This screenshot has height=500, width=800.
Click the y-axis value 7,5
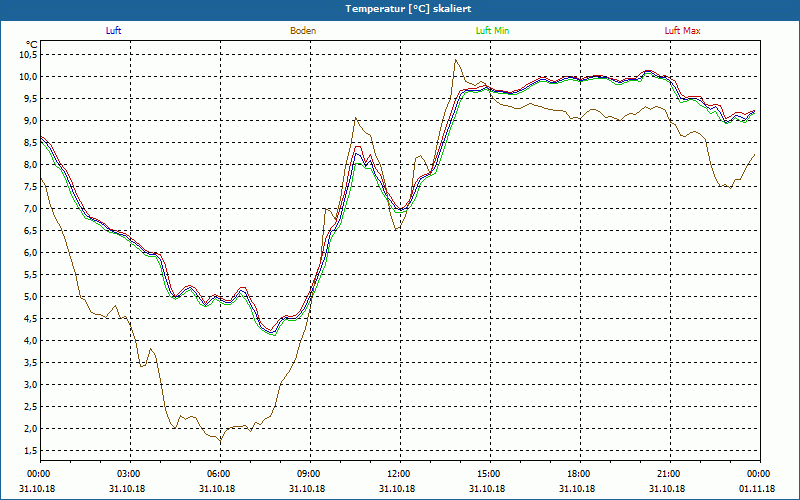(30, 186)
